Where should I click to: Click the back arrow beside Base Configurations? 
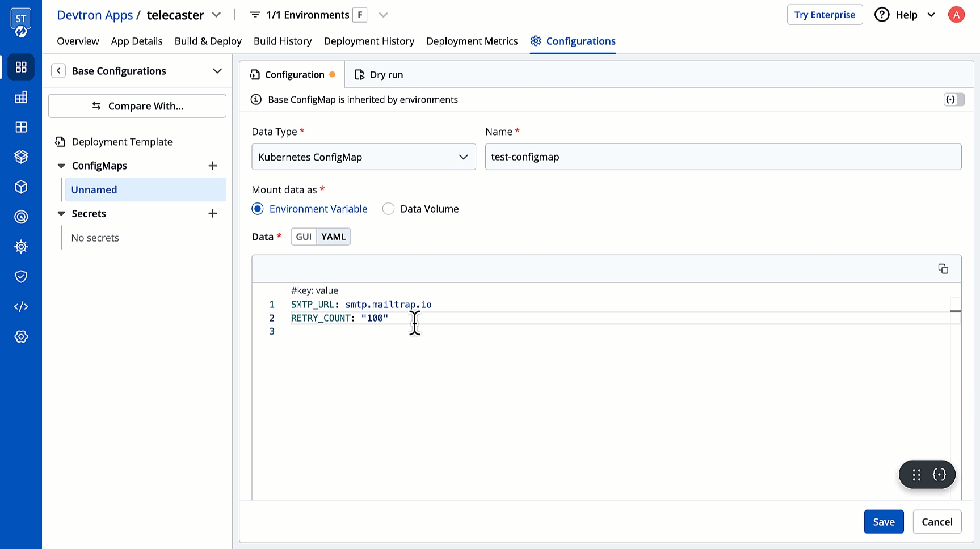click(58, 71)
